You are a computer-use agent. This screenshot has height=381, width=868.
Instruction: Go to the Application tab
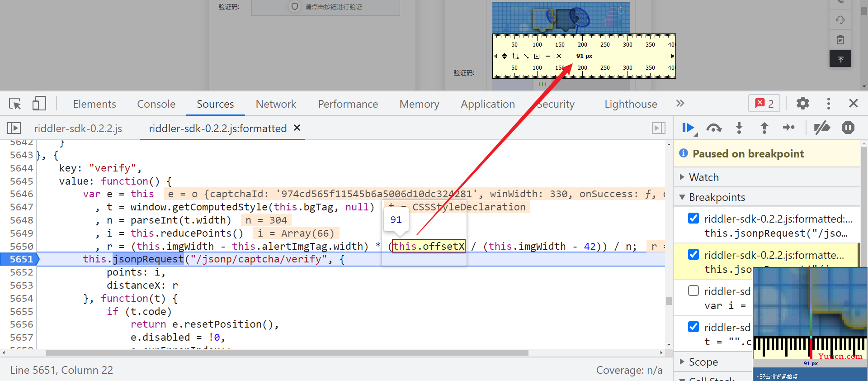[x=488, y=104]
